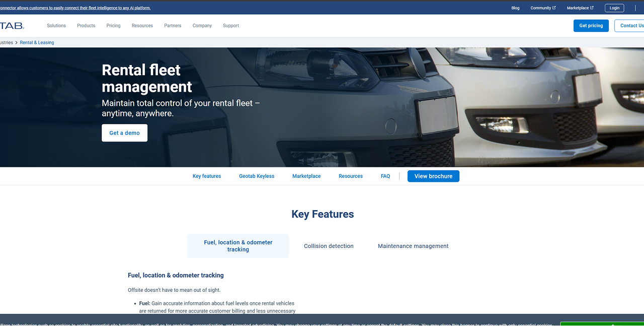Click 'Offsite doesn't have to mean out of sight.'
The height and width of the screenshot is (326, 644).
(174, 290)
